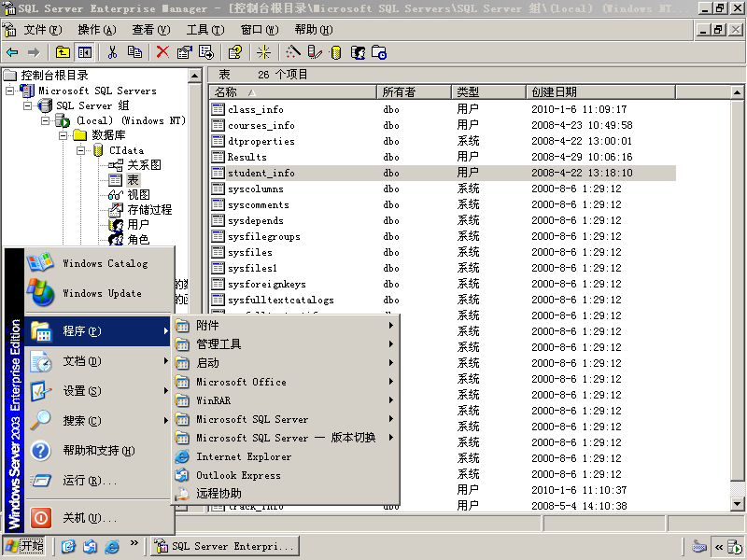
Task: Launch 远程协助 from the programs submenu
Action: 286,494
